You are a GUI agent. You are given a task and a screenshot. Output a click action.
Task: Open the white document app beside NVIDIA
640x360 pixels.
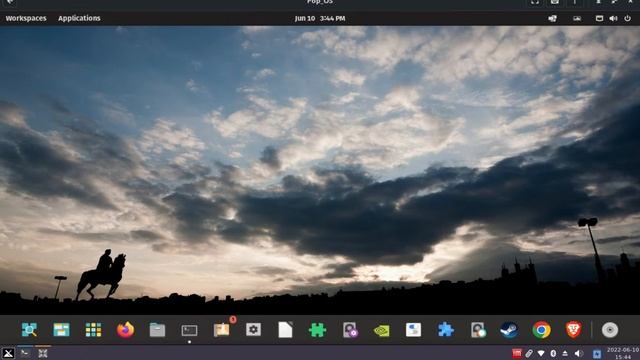(x=413, y=330)
